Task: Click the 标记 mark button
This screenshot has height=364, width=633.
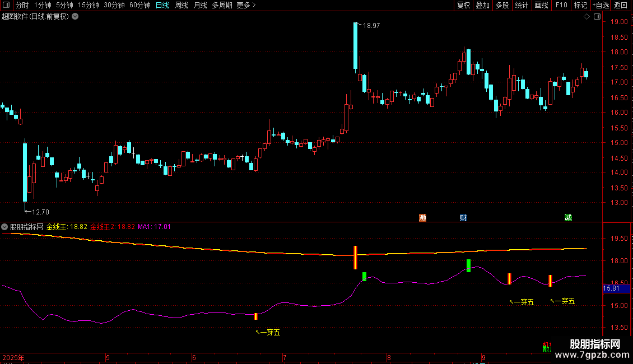Action: 580,5
